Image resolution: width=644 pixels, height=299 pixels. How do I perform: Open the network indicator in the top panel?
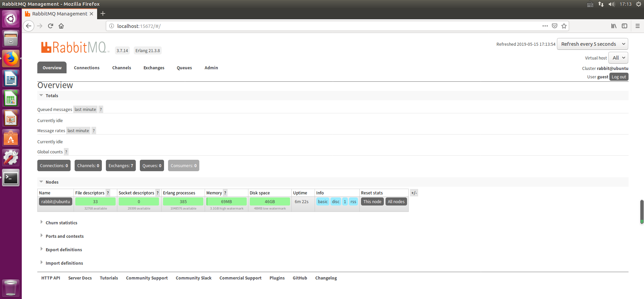click(601, 4)
